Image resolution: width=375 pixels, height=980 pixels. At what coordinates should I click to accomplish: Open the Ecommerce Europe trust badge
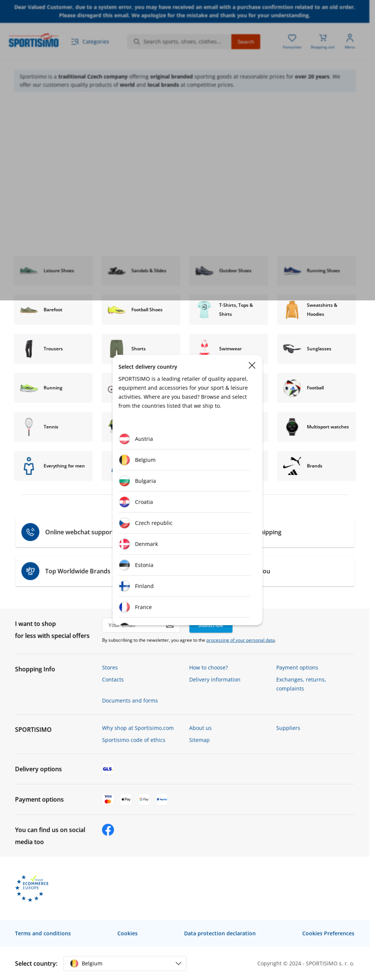point(32,888)
